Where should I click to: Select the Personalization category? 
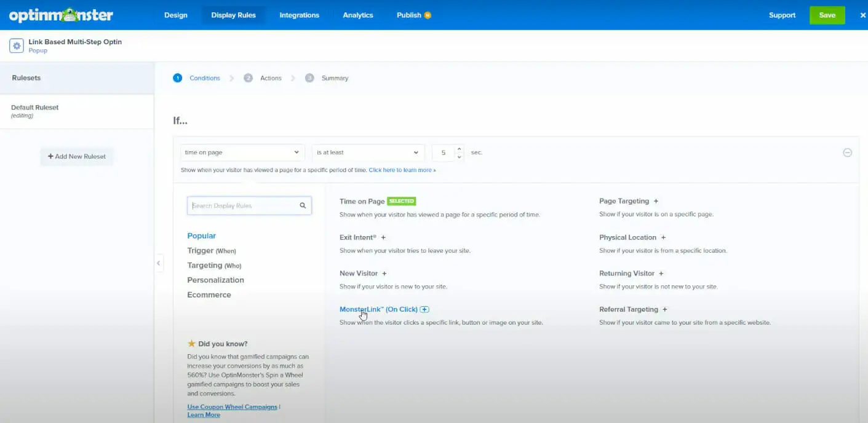[x=215, y=280]
